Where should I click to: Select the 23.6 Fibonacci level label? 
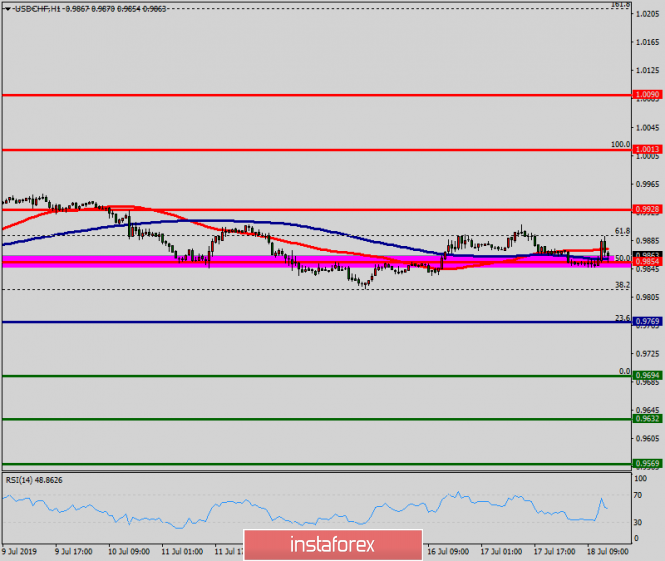623,318
